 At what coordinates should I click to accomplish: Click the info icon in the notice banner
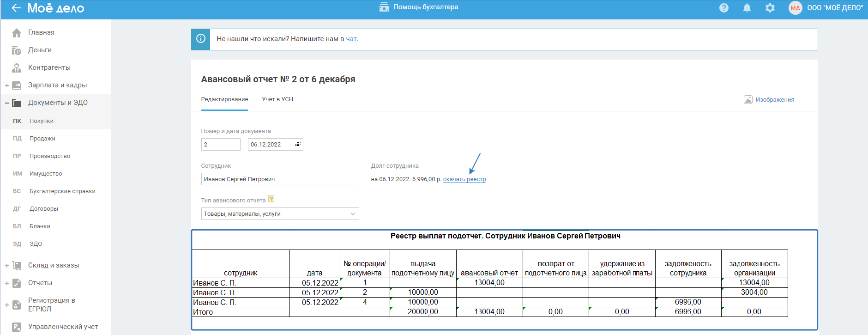(201, 39)
